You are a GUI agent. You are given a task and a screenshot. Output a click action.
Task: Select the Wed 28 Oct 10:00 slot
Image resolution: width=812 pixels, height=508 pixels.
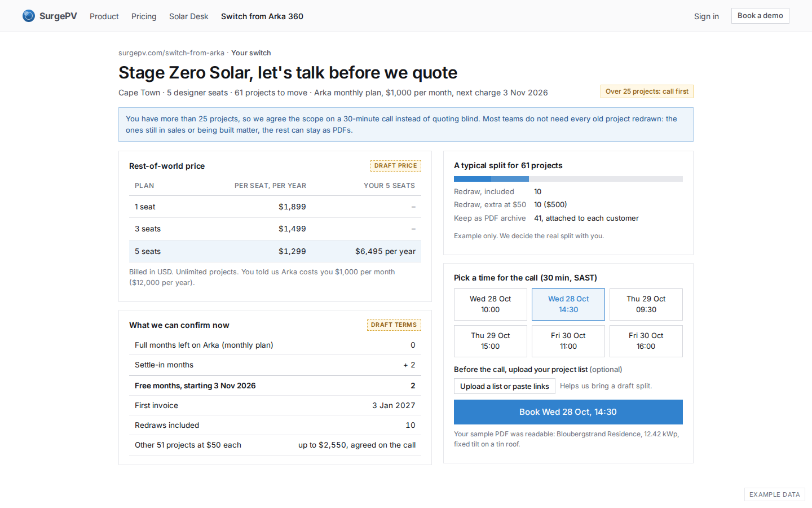point(491,304)
